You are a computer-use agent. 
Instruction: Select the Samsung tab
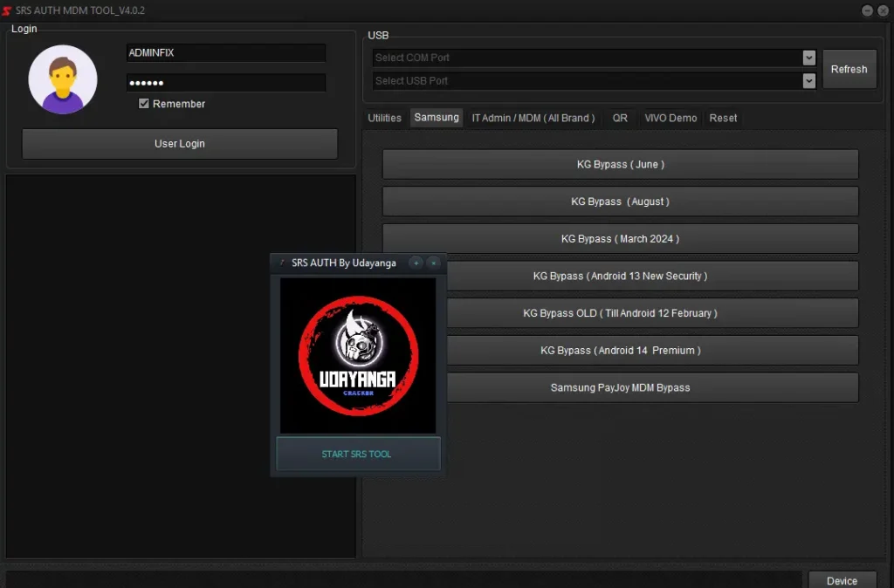[437, 118]
